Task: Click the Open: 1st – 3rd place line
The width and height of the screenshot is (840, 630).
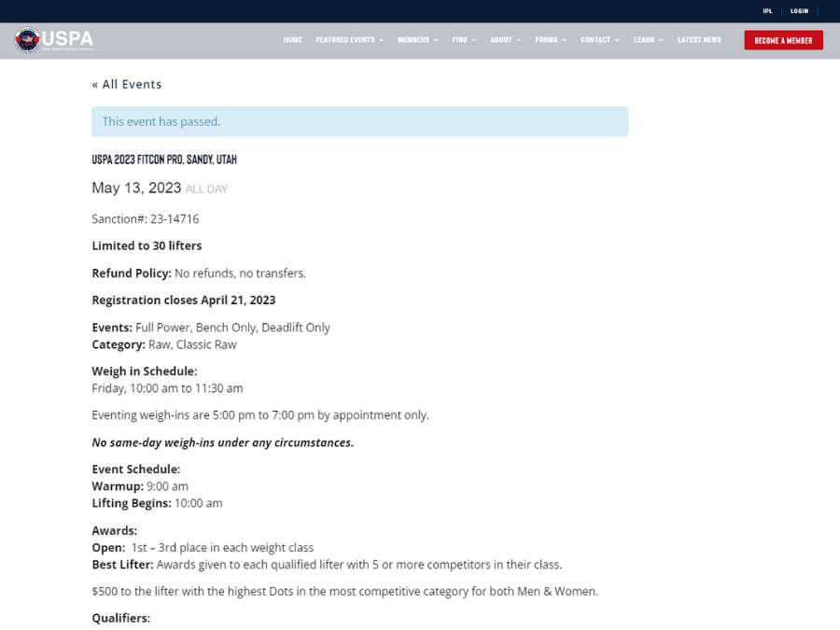Action: coord(203,548)
